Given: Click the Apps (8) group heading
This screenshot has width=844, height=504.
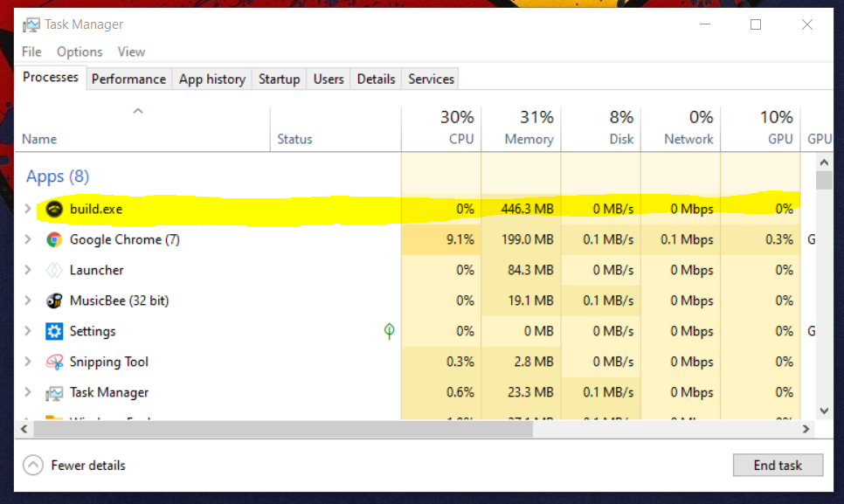Looking at the screenshot, I should point(58,176).
